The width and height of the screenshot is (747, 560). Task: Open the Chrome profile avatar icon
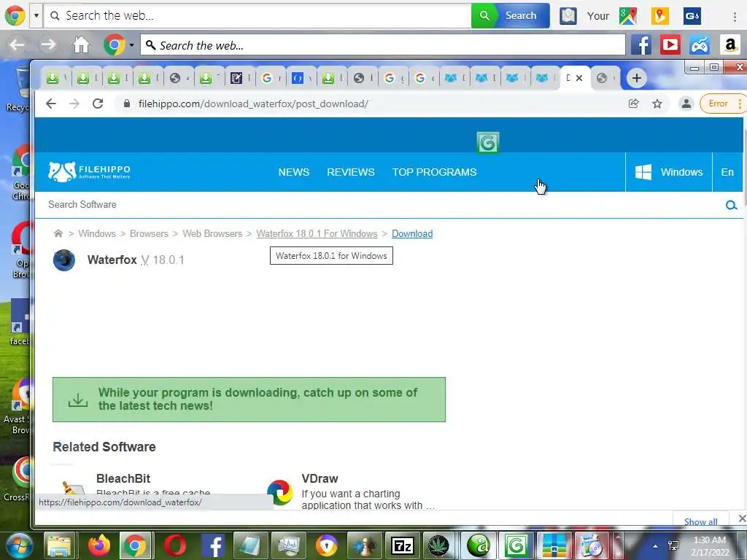coord(686,104)
